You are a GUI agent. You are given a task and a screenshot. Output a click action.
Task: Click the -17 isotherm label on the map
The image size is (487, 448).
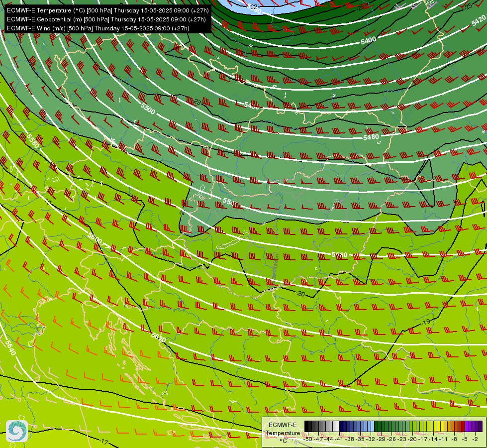pyautogui.click(x=104, y=442)
